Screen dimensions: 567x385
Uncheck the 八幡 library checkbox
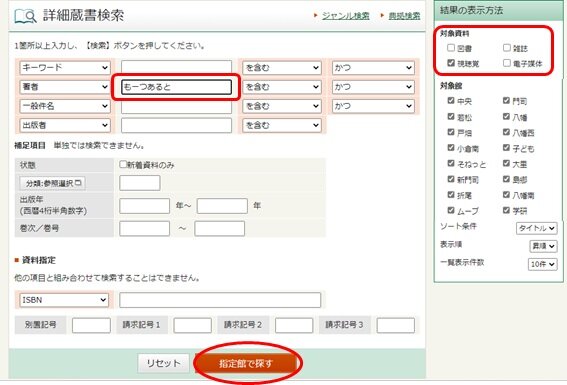[506, 116]
